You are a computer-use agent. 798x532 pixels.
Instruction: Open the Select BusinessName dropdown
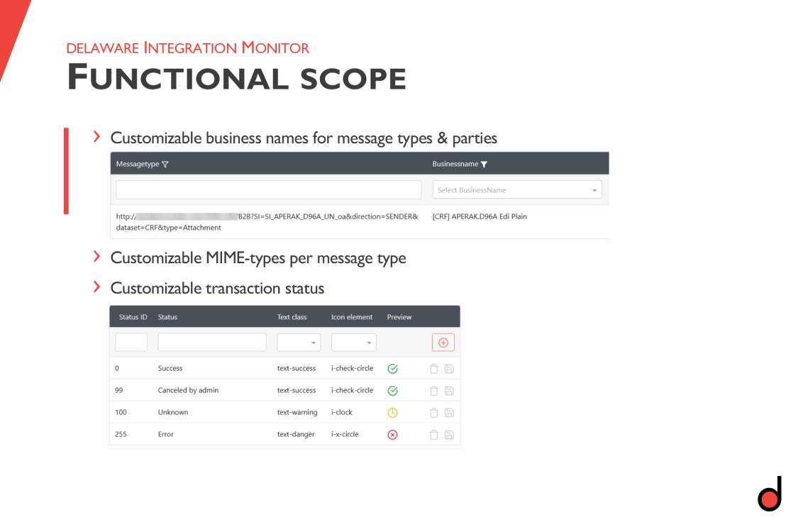pyautogui.click(x=516, y=190)
